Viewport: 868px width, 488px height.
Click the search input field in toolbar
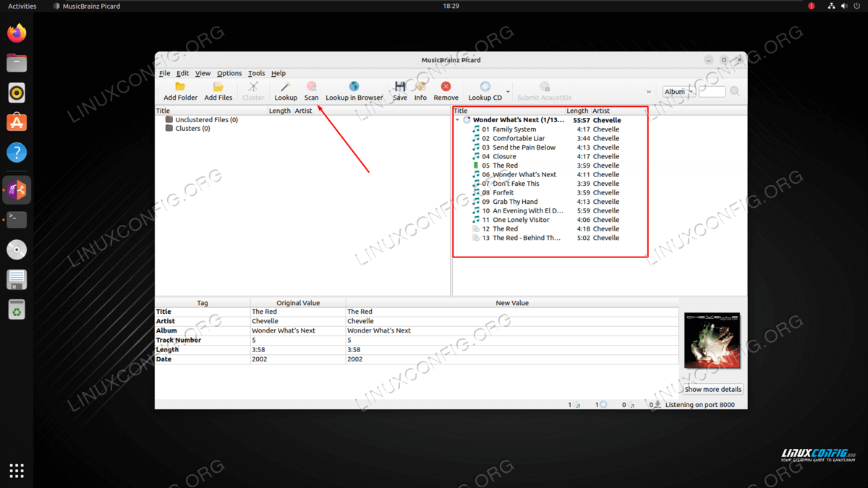712,92
